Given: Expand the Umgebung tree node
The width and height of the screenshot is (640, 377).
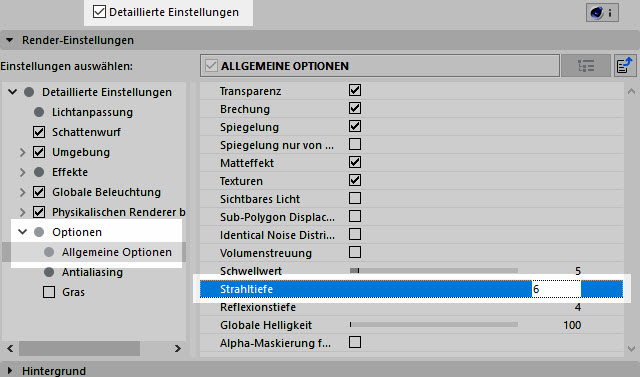Looking at the screenshot, I should click(x=22, y=152).
